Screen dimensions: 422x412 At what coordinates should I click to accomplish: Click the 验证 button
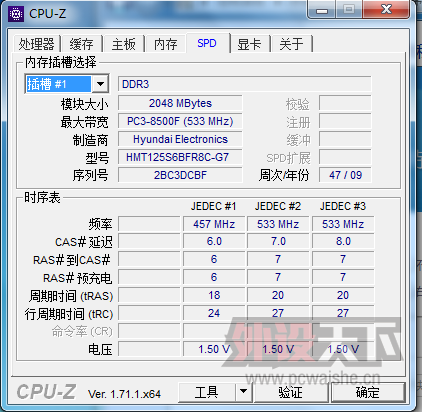click(x=291, y=392)
